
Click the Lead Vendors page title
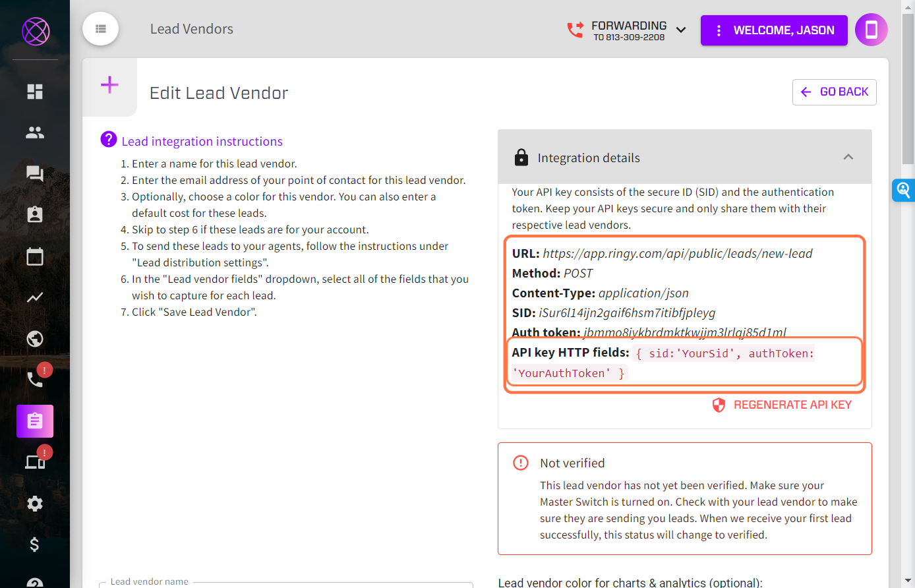click(192, 29)
